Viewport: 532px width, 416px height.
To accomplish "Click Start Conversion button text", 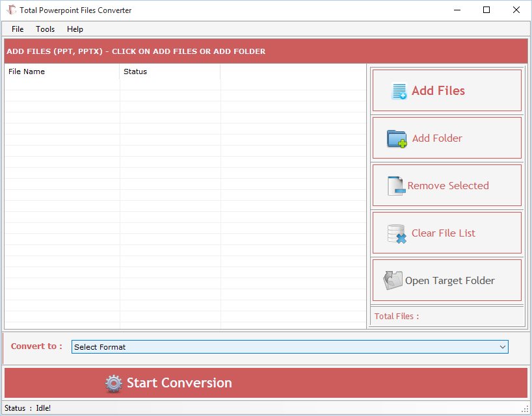I will [179, 383].
